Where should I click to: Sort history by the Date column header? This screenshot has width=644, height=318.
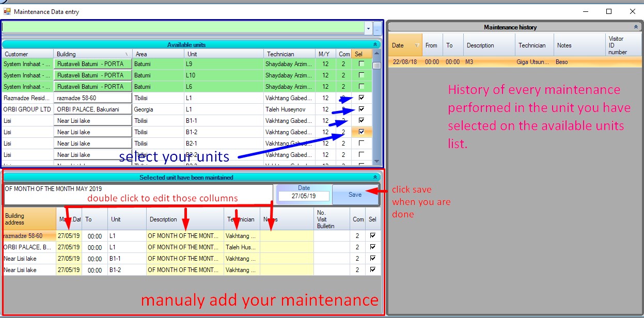click(x=405, y=45)
